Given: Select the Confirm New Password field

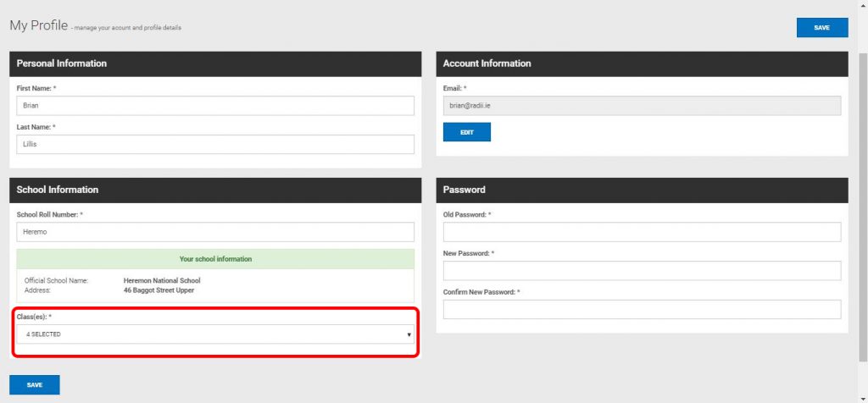Looking at the screenshot, I should 642,309.
